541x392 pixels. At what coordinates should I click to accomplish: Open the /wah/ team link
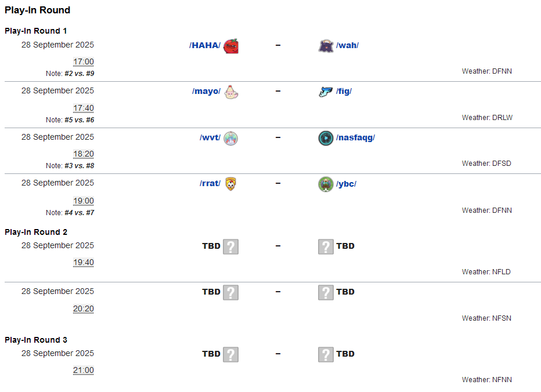pyautogui.click(x=347, y=46)
